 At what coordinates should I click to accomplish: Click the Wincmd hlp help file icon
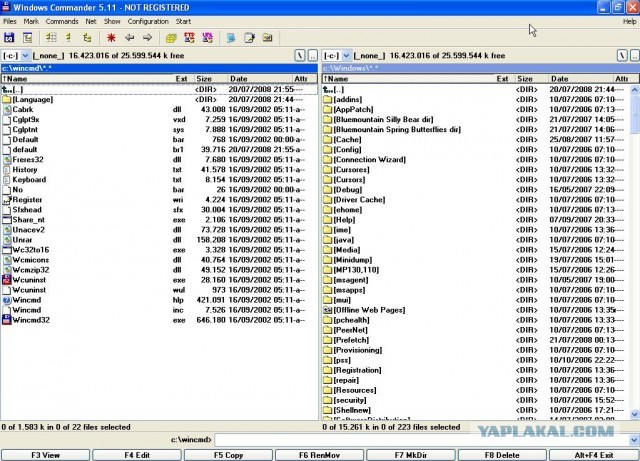coord(7,300)
